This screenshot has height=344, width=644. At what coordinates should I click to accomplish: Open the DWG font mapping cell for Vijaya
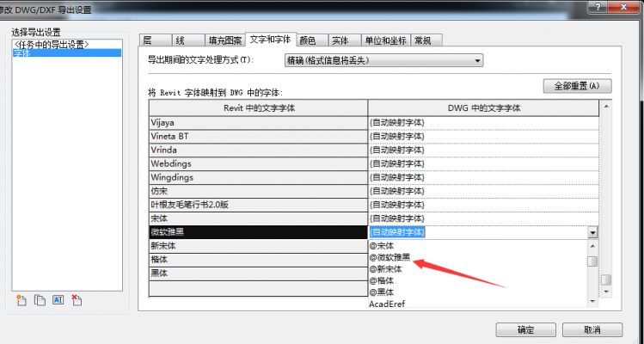point(483,122)
